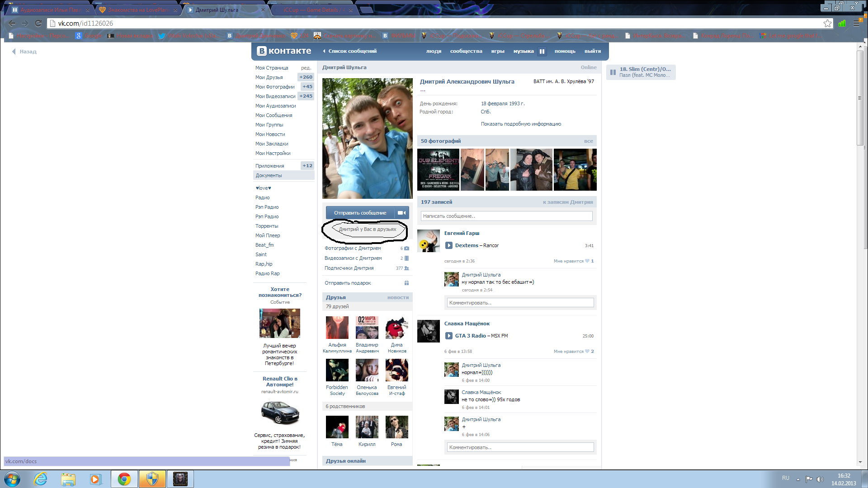Go back via Список сообщений arrow
868x488 pixels.
coord(324,52)
